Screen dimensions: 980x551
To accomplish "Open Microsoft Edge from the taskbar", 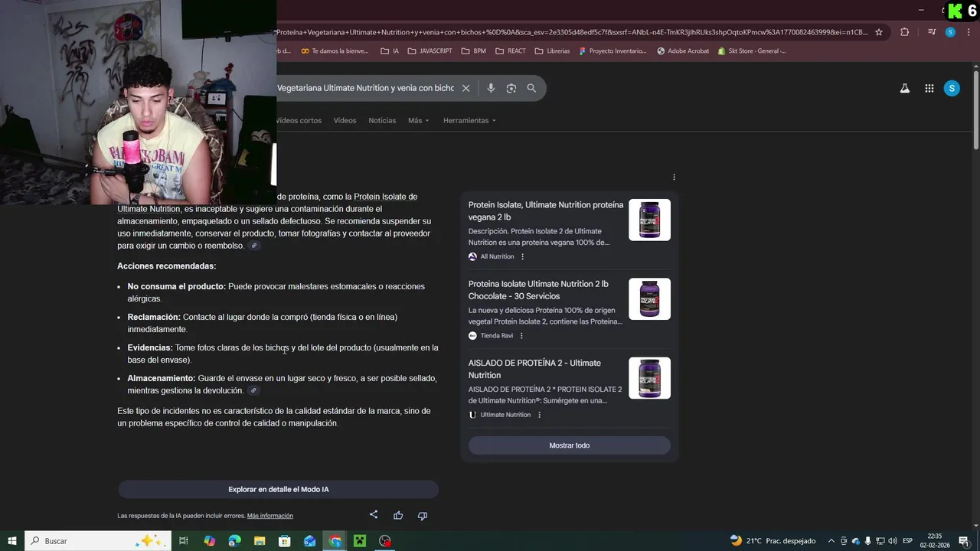I will coord(234,541).
